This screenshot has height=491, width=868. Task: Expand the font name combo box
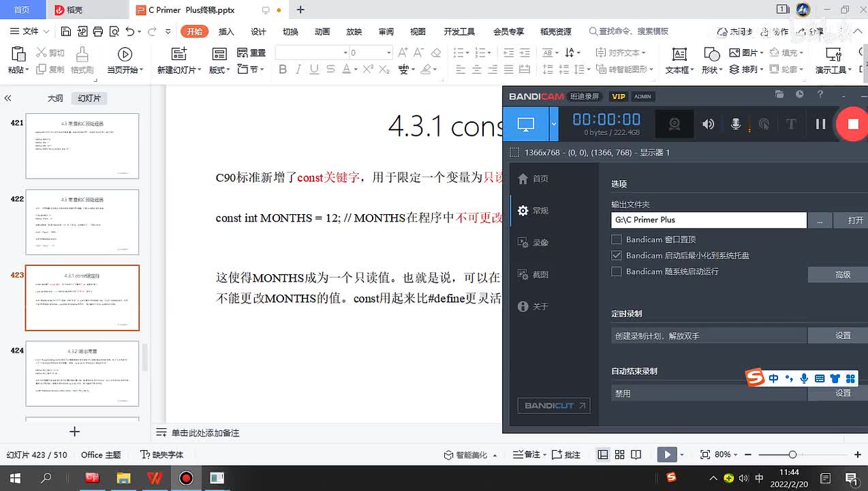[x=345, y=53]
